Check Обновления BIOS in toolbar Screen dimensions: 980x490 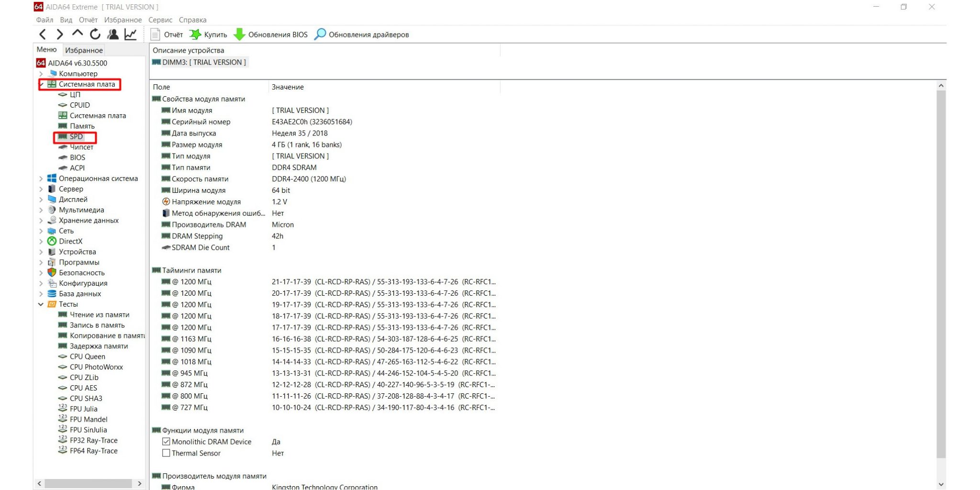point(270,34)
